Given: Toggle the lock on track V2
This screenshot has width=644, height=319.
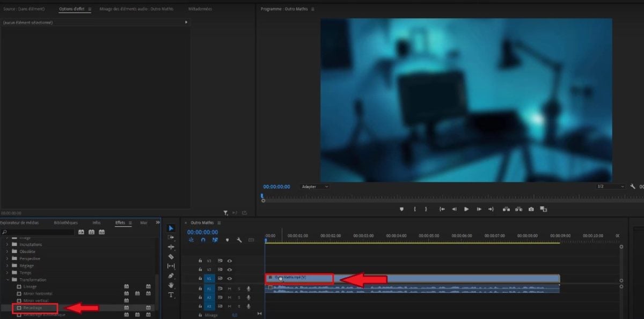Looking at the screenshot, I should click(x=200, y=270).
